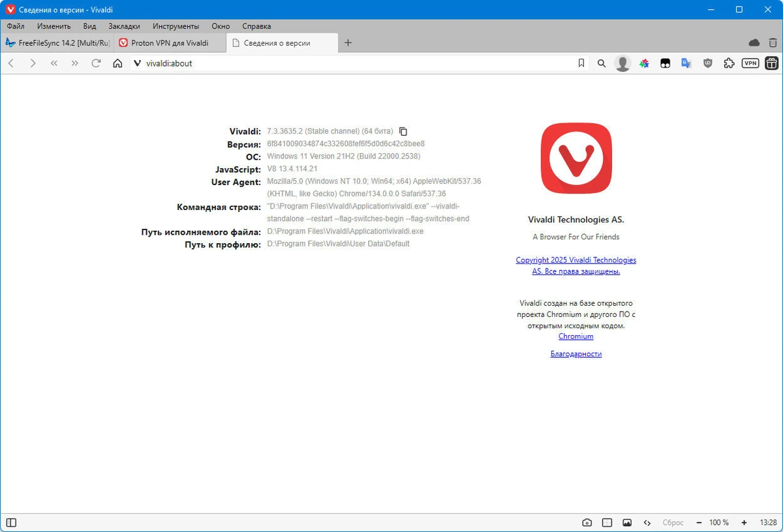Open the Chromium link

point(576,336)
